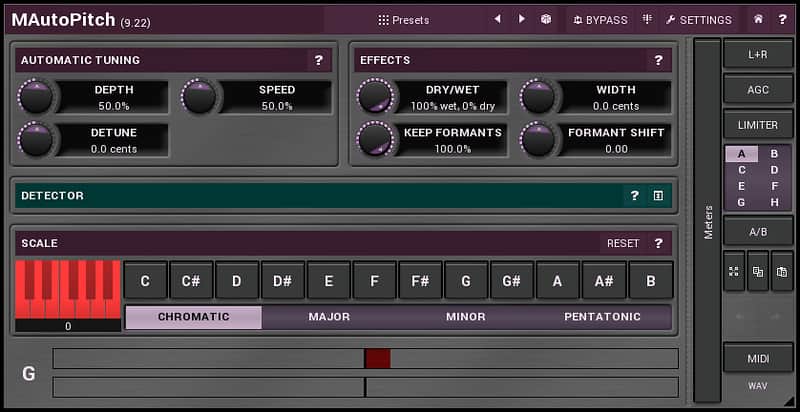This screenshot has width=800, height=412.
Task: Open the Detector panel help question mark
Action: 634,195
